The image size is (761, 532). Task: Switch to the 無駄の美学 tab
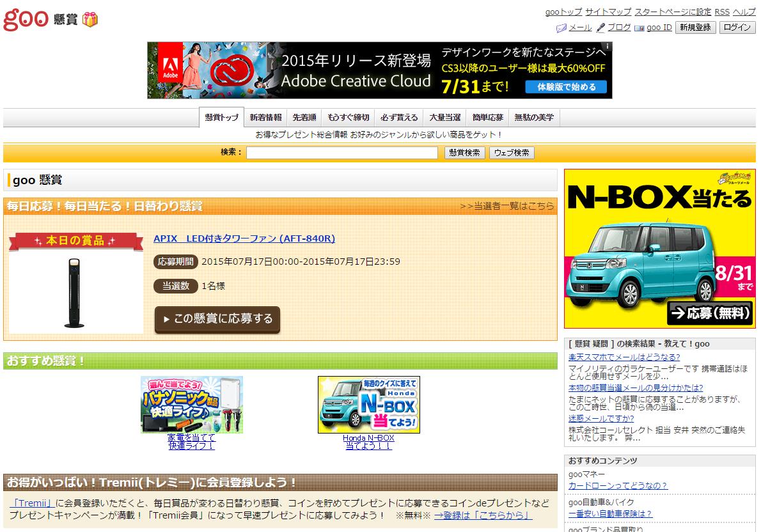(533, 117)
